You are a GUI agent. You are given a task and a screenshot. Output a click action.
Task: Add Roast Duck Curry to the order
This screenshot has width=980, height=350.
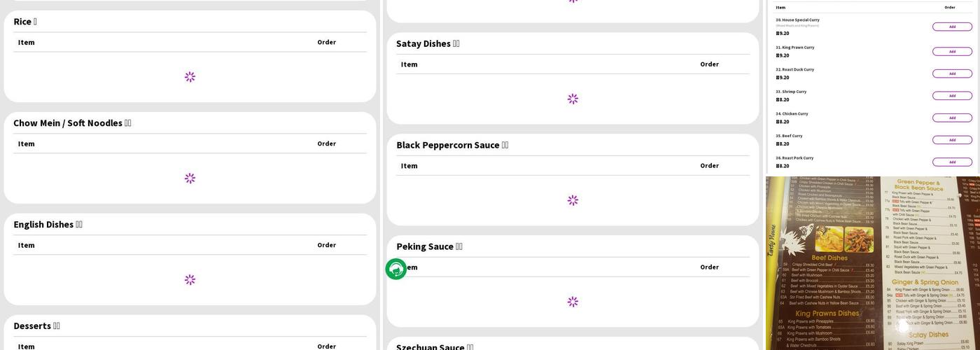click(x=952, y=73)
